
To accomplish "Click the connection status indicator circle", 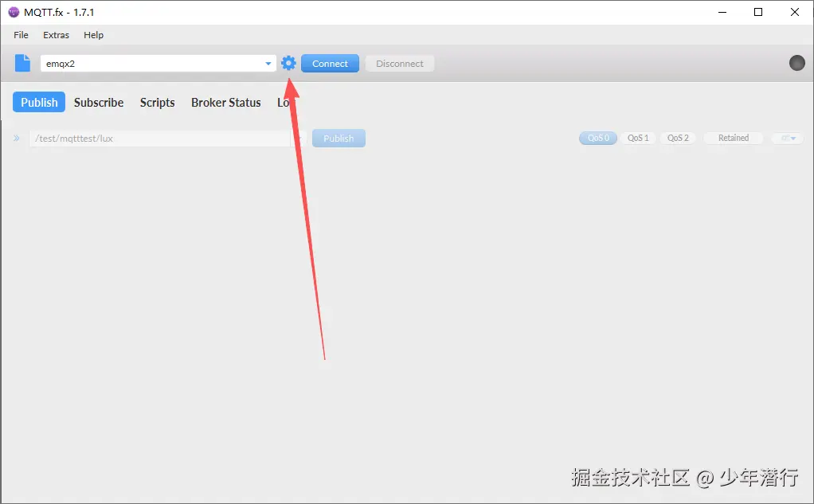I will point(796,64).
